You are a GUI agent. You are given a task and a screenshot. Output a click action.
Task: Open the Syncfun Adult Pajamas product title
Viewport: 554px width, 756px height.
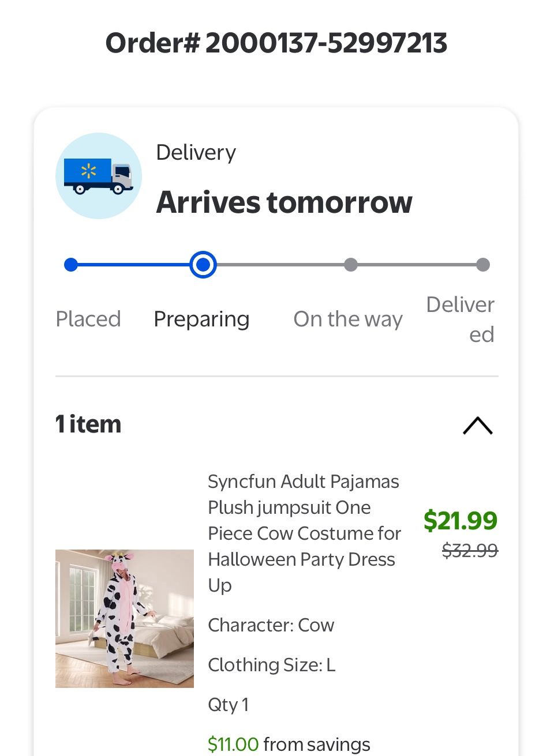pyautogui.click(x=304, y=533)
